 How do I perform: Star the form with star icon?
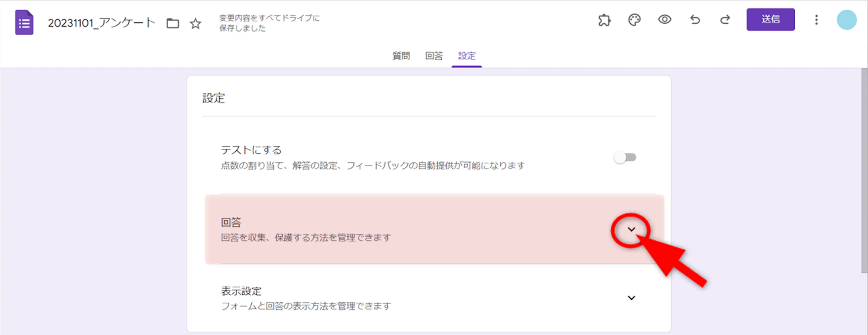[195, 23]
